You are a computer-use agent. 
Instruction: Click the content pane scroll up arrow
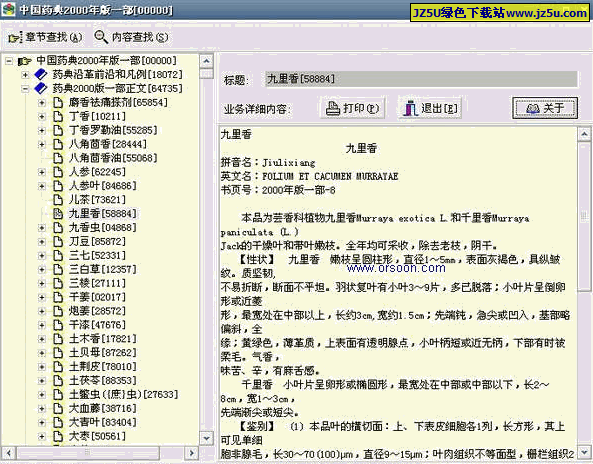pyautogui.click(x=584, y=134)
